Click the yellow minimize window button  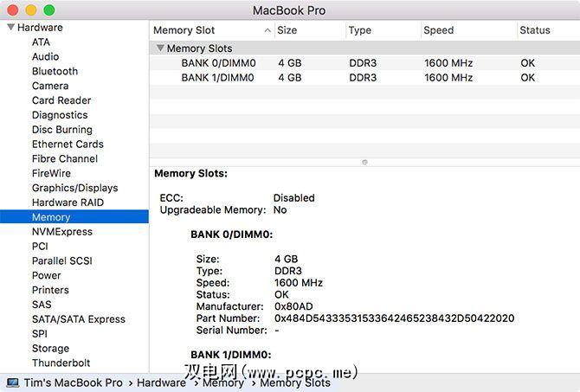coord(31,10)
